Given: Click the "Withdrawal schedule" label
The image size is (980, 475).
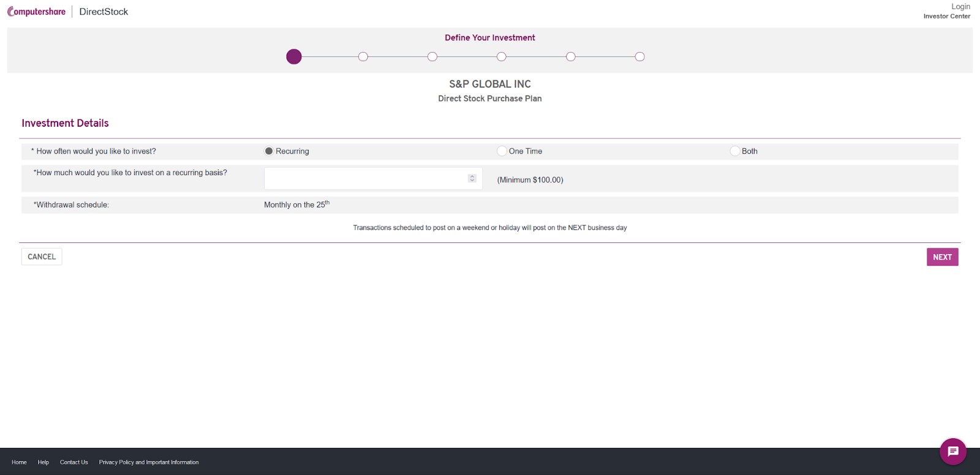Looking at the screenshot, I should (x=71, y=205).
